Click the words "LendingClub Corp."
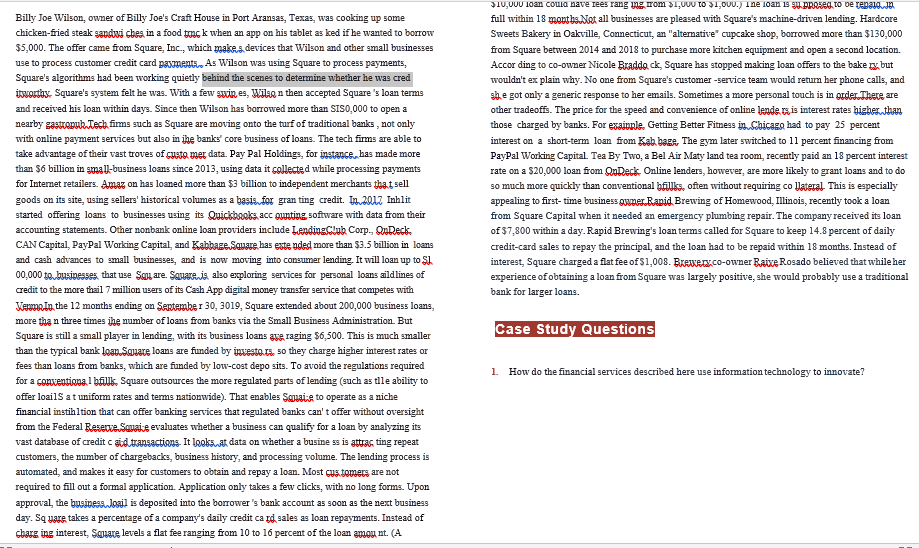 point(331,229)
